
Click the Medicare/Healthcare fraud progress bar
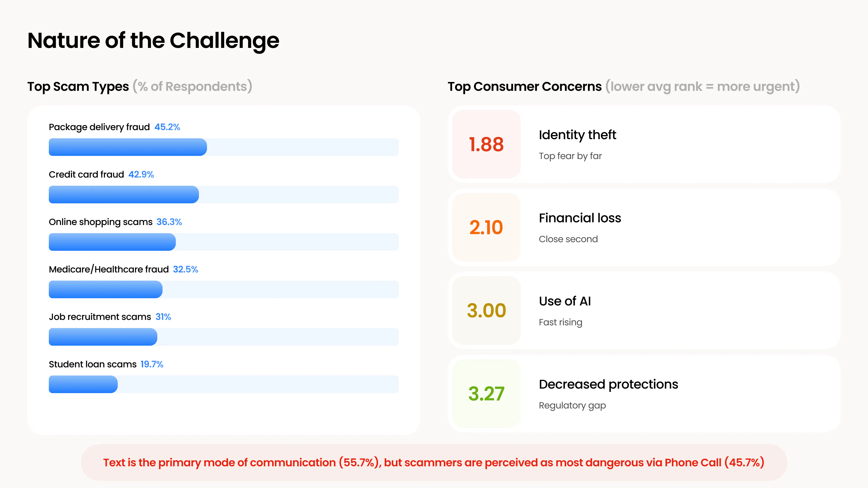(223, 290)
